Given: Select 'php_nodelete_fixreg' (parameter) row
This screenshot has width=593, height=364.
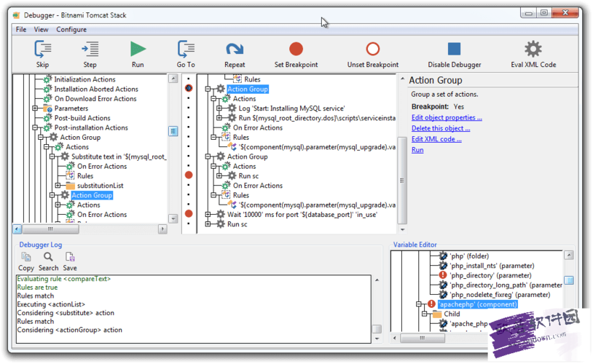Looking at the screenshot, I should coord(500,294).
